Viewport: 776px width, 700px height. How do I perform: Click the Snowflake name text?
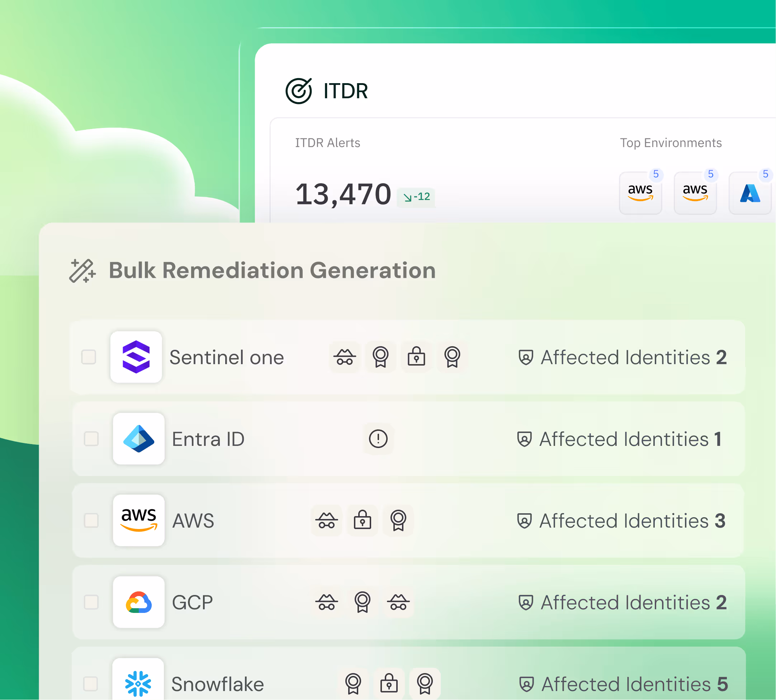218,684
